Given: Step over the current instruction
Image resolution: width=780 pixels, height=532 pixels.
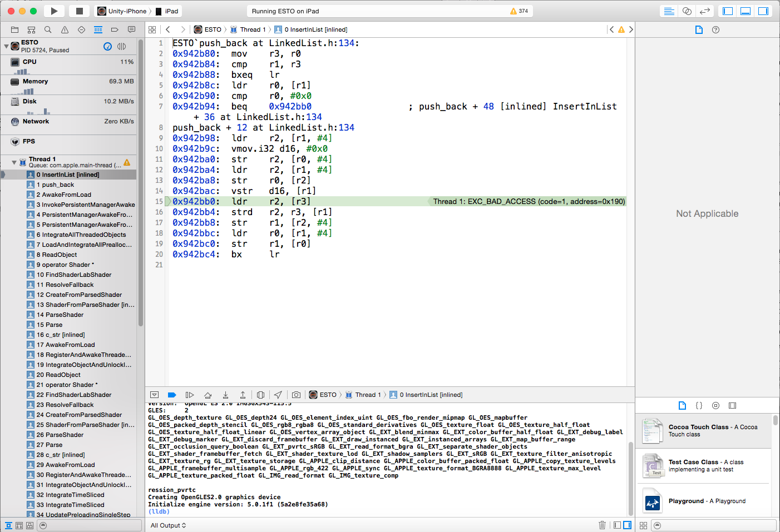Looking at the screenshot, I should [208, 395].
